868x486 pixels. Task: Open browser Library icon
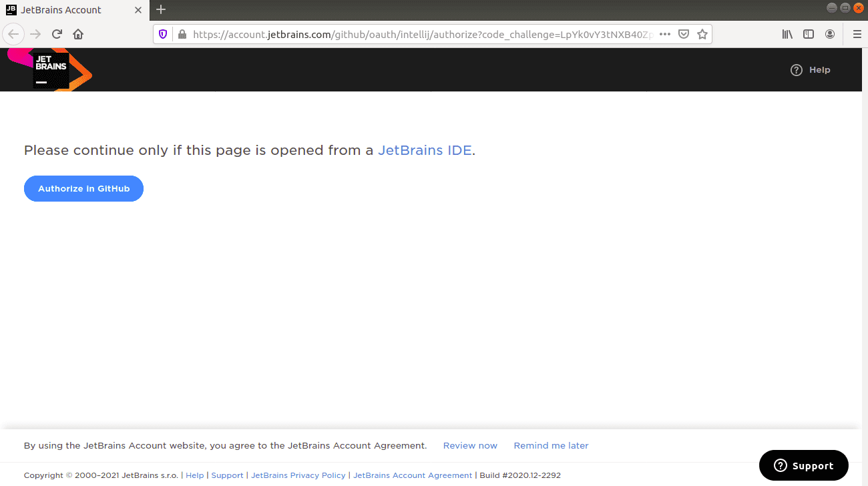(x=787, y=34)
